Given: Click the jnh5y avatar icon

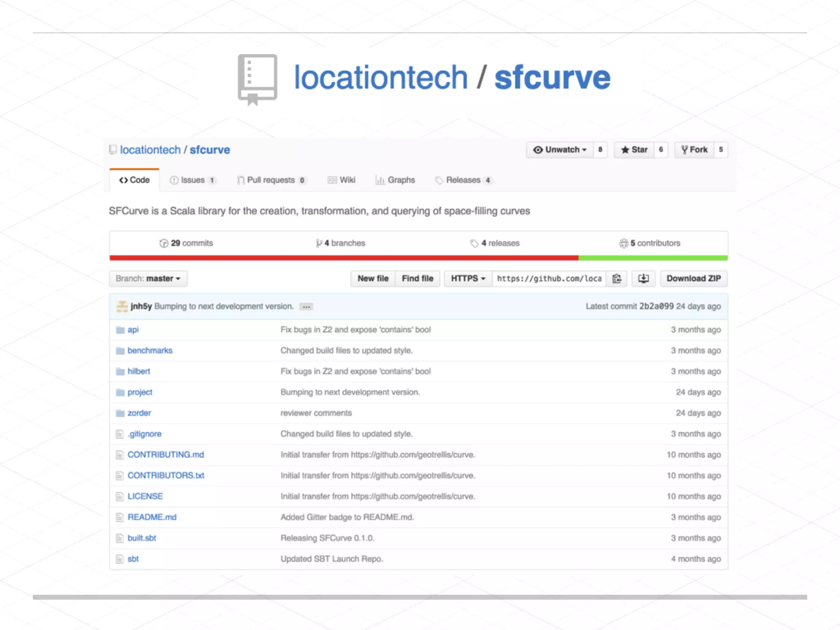Looking at the screenshot, I should coord(122,306).
